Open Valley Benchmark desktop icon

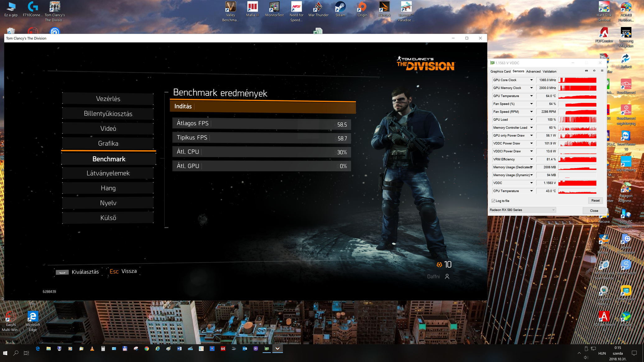pos(230,11)
